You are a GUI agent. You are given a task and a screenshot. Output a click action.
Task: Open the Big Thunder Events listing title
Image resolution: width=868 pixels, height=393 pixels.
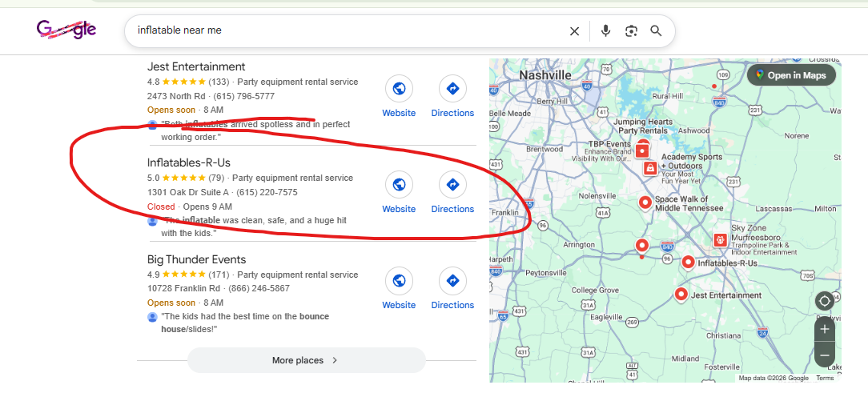[196, 259]
